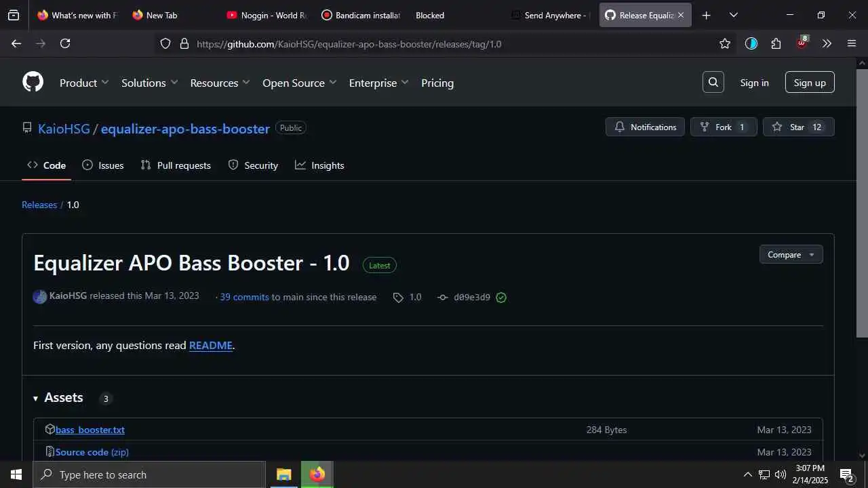Viewport: 868px width, 488px height.
Task: Switch to the Send Anywhere tab
Action: [x=550, y=15]
